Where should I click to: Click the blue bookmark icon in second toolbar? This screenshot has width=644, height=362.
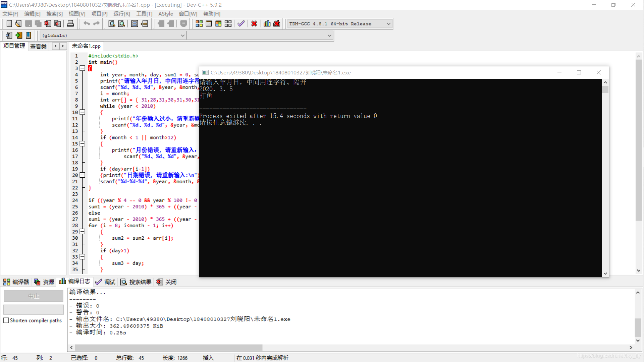click(29, 35)
